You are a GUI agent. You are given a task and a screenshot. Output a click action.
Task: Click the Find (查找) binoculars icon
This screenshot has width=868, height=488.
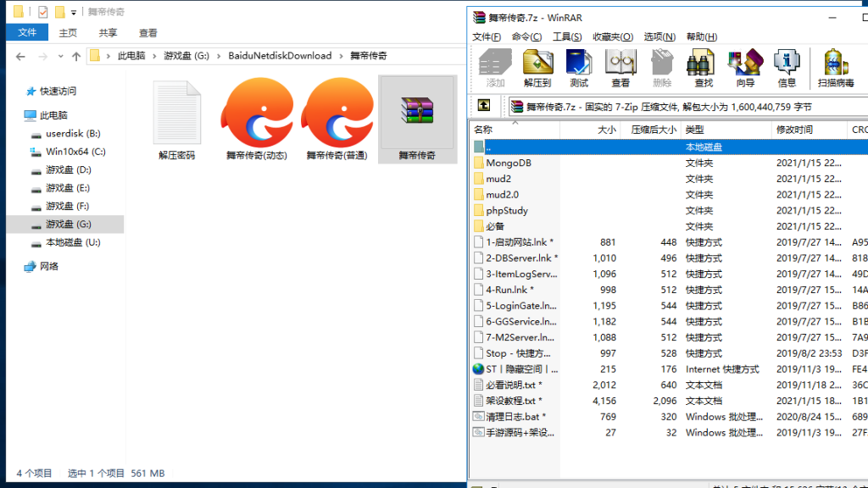[x=703, y=68]
